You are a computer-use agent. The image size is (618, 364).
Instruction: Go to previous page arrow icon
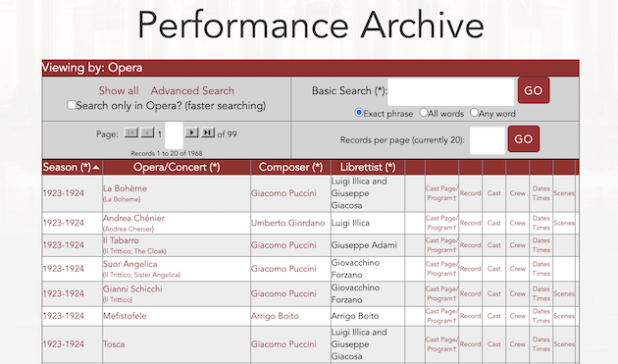pyautogui.click(x=147, y=132)
